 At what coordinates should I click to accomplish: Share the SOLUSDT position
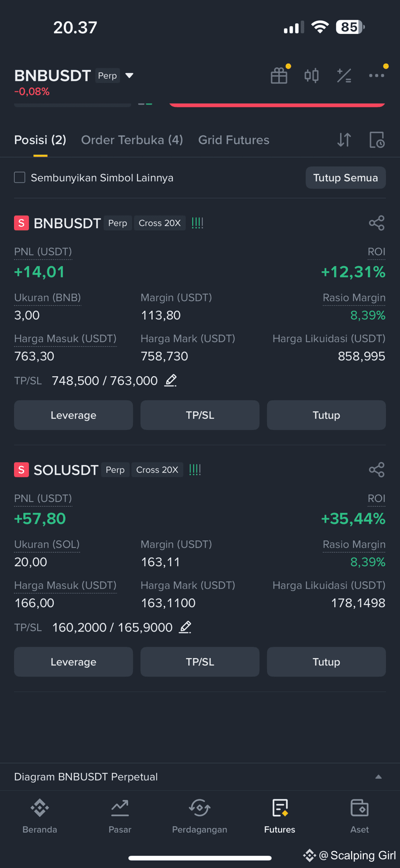pos(377,470)
